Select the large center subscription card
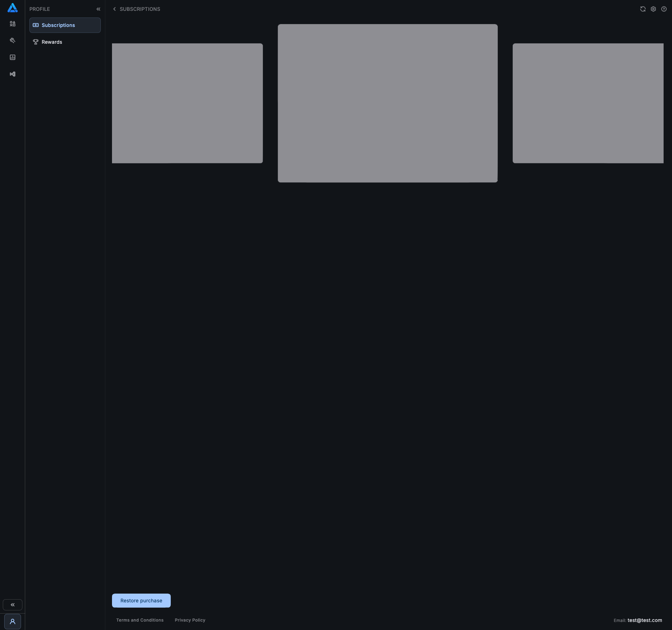Image resolution: width=672 pixels, height=630 pixels. pyautogui.click(x=387, y=103)
